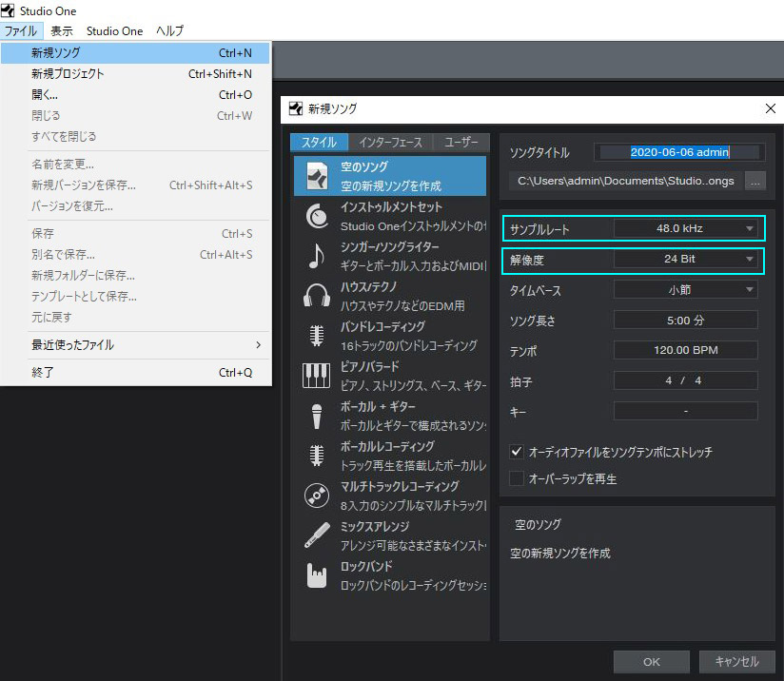Image resolution: width=784 pixels, height=681 pixels.
Task: Pick the ボーカルレコーディング microphone icon
Action: (x=316, y=456)
